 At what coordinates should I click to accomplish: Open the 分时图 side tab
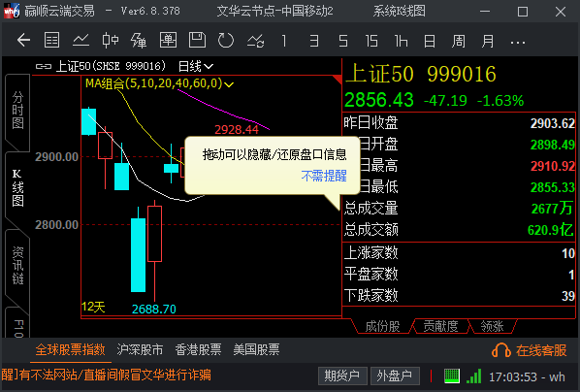pos(17,110)
